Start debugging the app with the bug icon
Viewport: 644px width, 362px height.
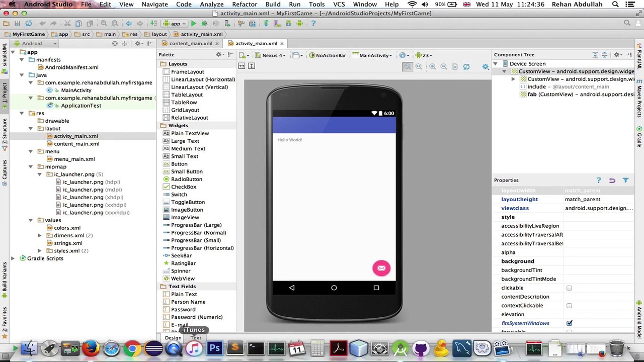(x=204, y=24)
